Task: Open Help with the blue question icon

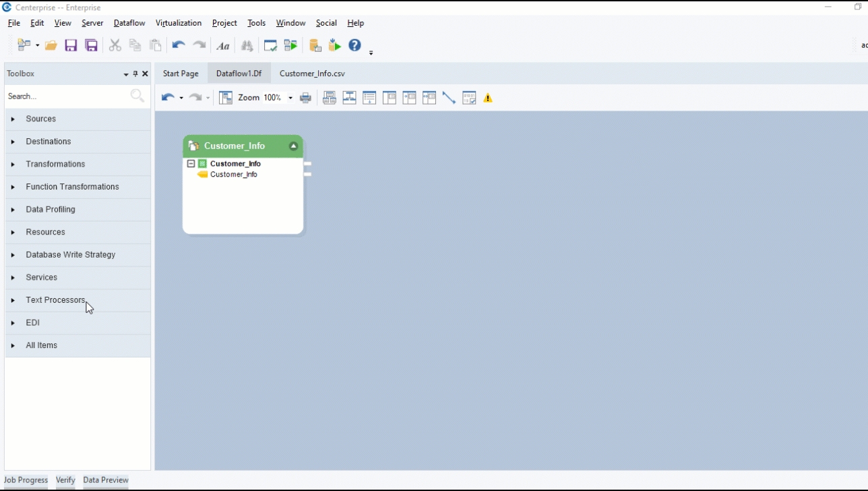Action: 355,45
